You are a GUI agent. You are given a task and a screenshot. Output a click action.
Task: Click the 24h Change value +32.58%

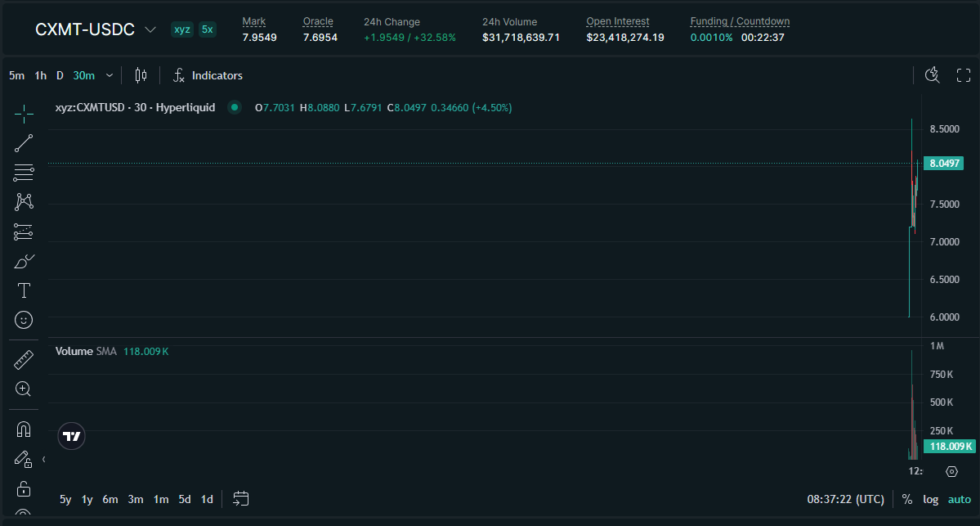[x=435, y=38]
